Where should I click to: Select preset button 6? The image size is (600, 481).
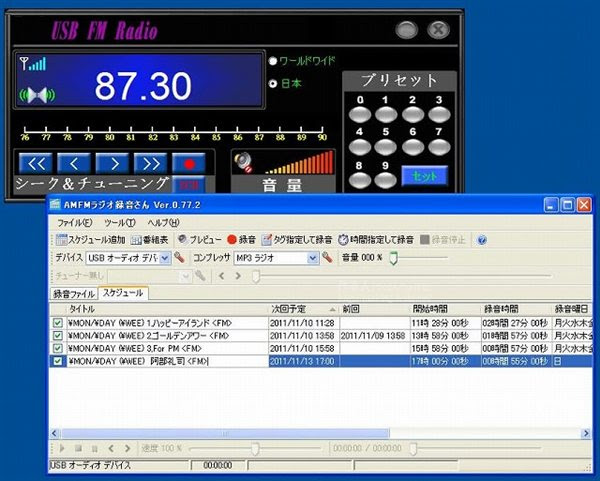pos(412,147)
